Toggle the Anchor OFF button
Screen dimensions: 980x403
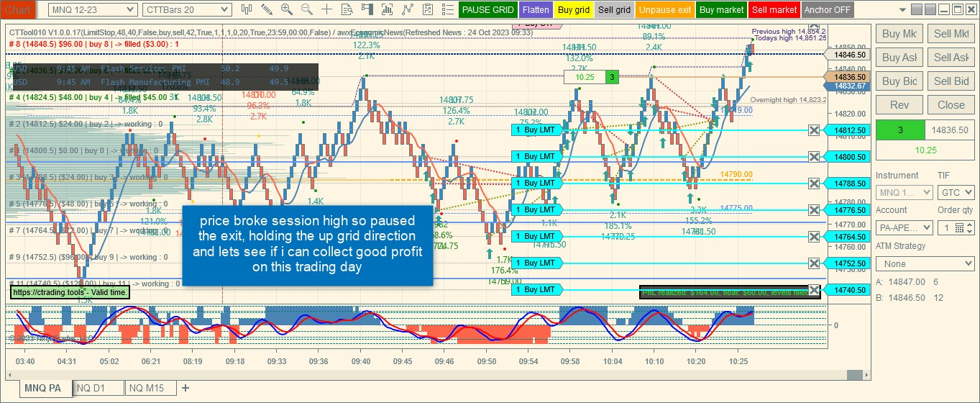(x=828, y=10)
